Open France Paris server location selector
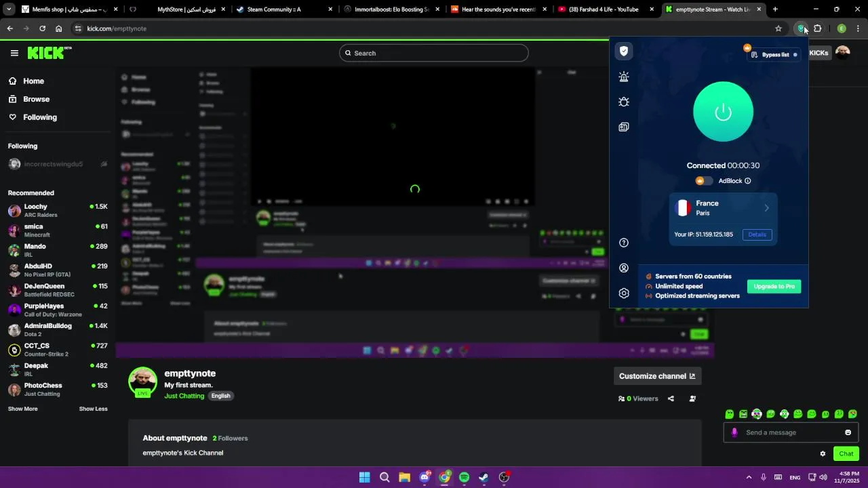 pyautogui.click(x=723, y=208)
